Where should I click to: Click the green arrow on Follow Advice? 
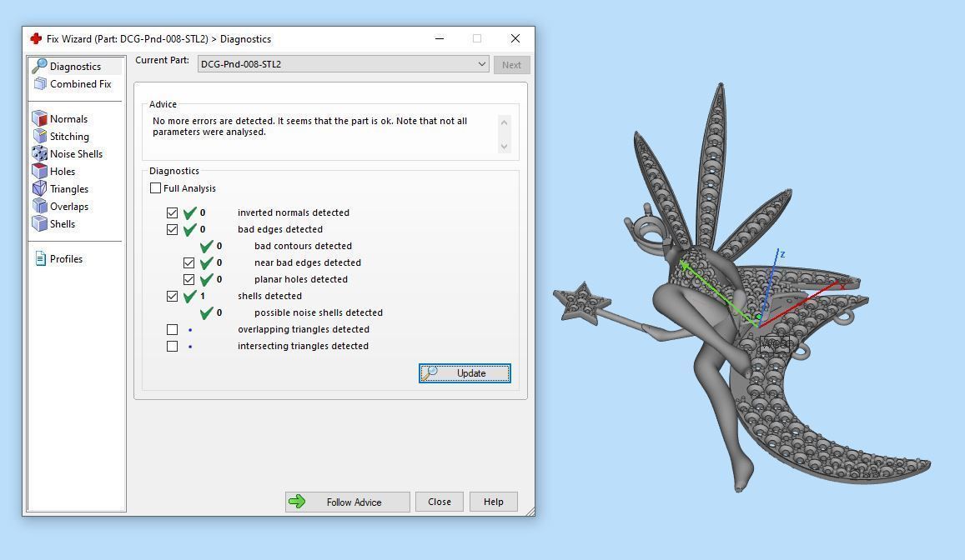click(297, 502)
